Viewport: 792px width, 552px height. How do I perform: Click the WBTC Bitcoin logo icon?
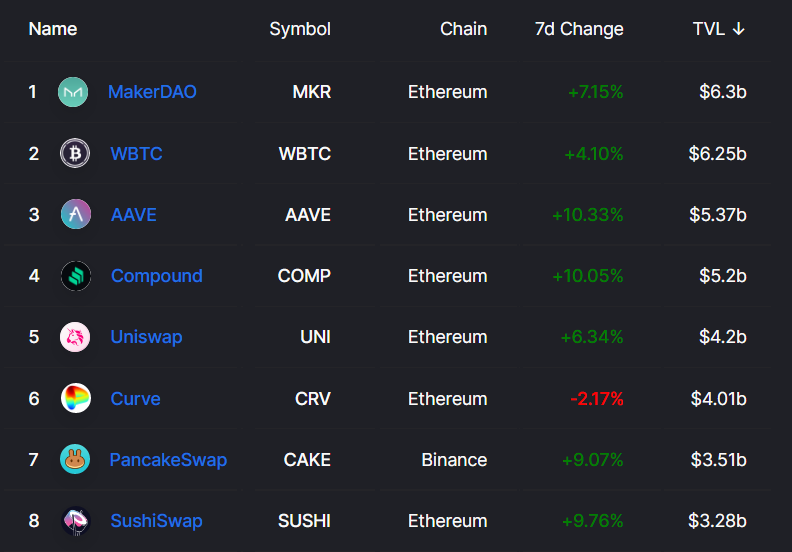point(74,153)
